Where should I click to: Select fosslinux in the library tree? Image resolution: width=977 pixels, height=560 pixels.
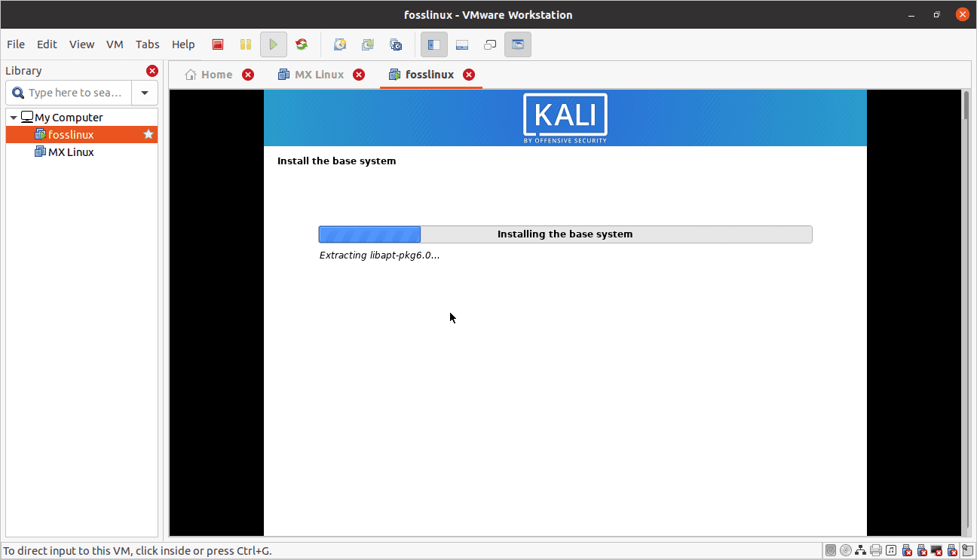82,134
